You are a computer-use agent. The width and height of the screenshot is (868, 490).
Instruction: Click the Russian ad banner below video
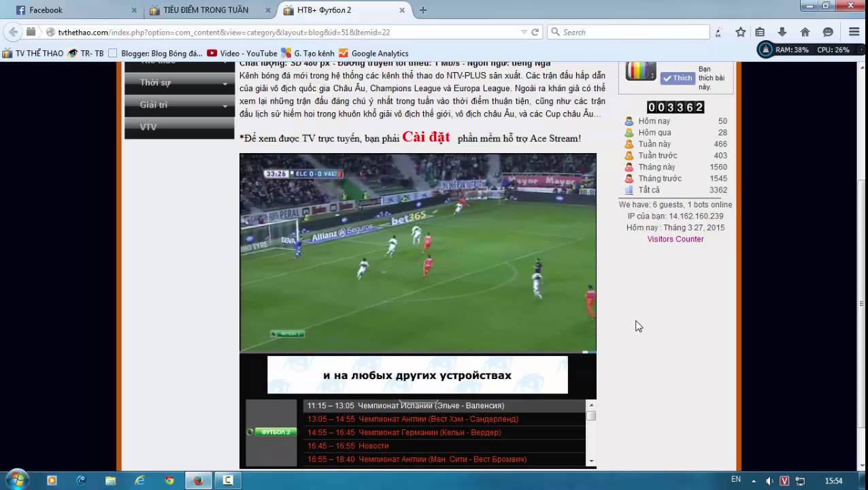click(x=417, y=375)
